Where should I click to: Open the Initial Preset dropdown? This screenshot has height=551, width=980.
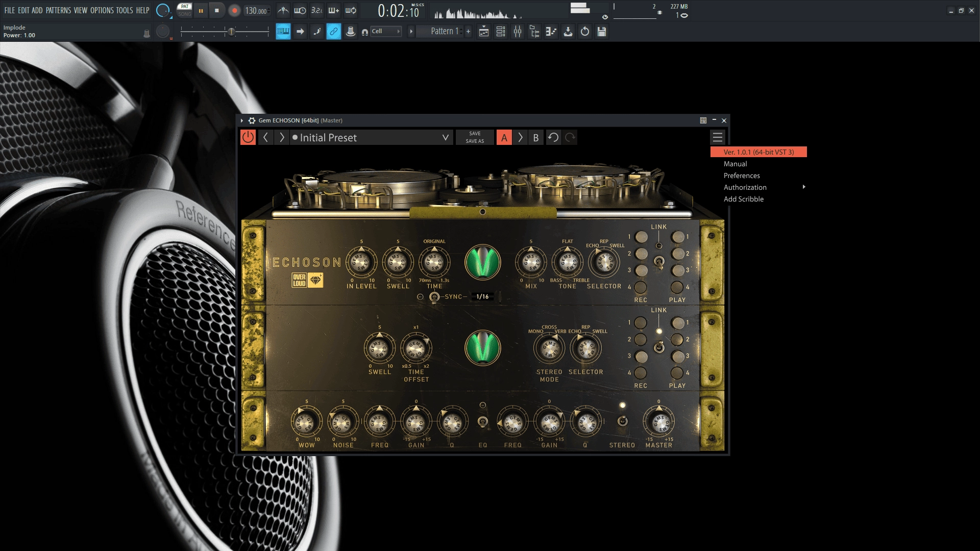372,137
